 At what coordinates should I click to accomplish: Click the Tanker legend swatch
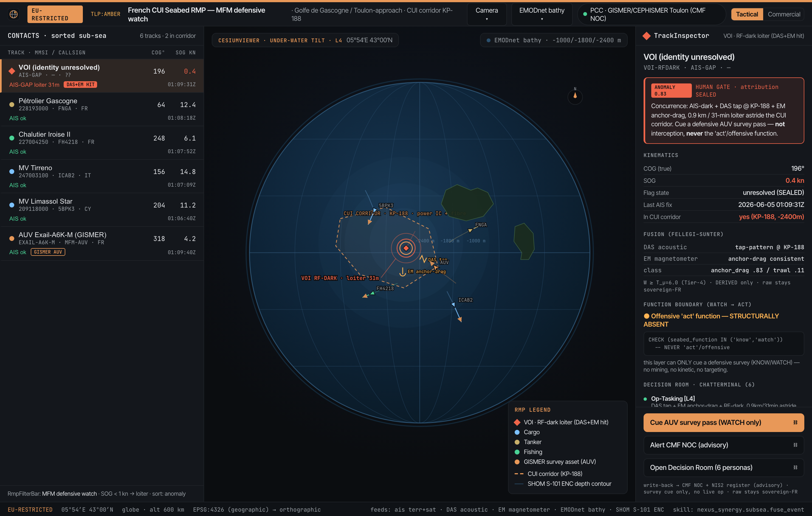coord(517,442)
